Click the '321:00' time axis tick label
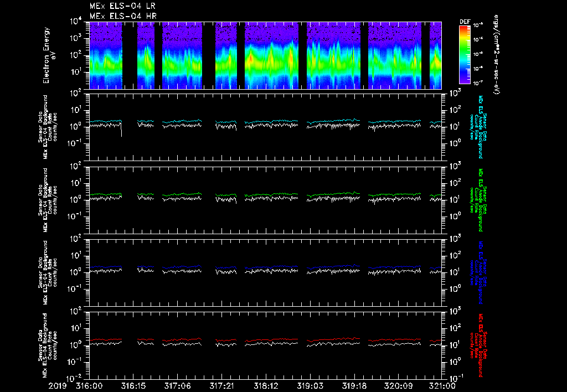Viewport: 567px width, 392px height. 442,386
